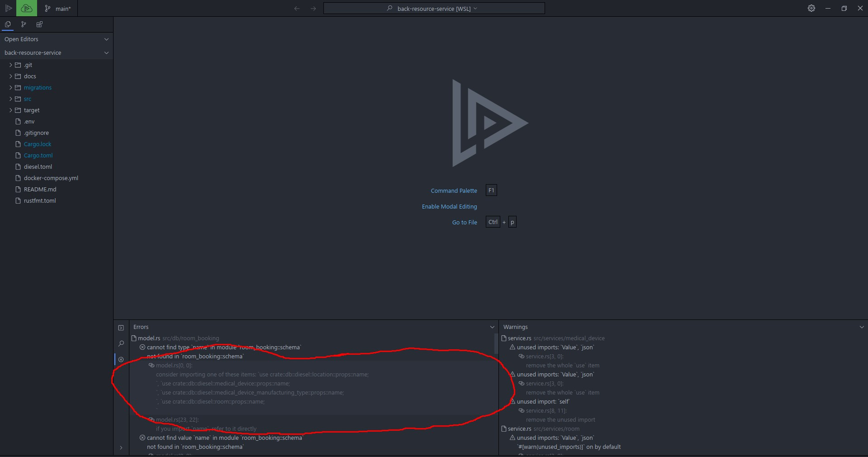Collapse the back-resource-service workspace section
868x457 pixels.
point(106,52)
